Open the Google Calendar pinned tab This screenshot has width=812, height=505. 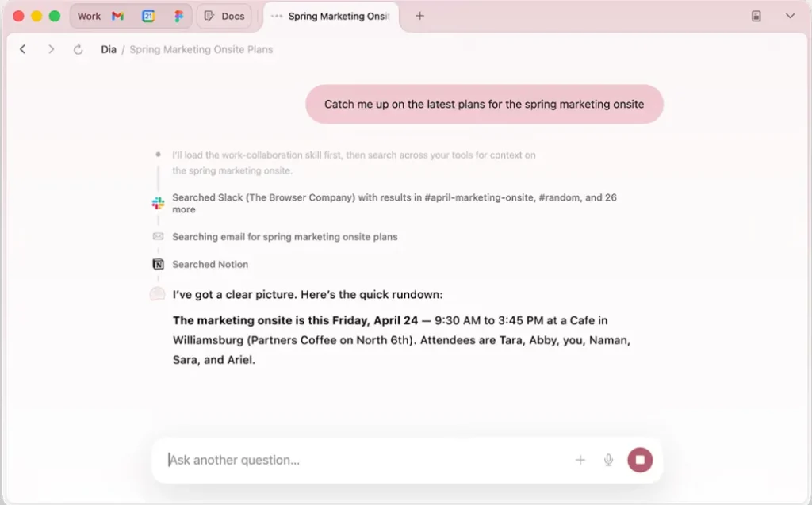point(148,16)
